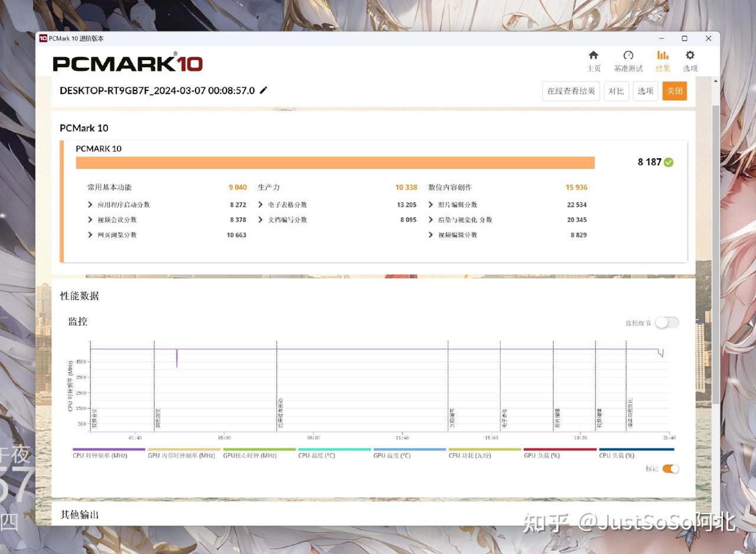Click the 在线查看结果 button

pos(571,91)
